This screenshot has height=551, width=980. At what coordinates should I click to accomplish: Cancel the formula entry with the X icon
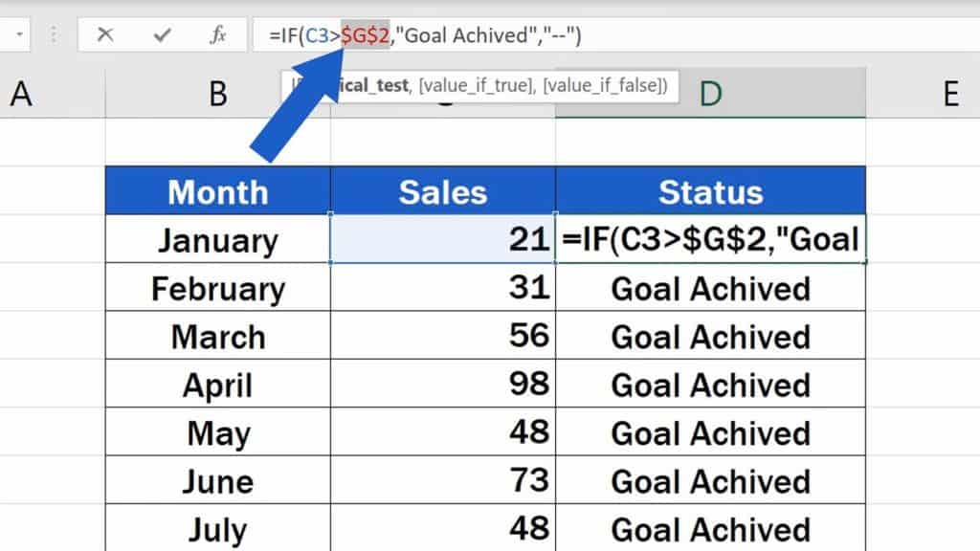105,34
